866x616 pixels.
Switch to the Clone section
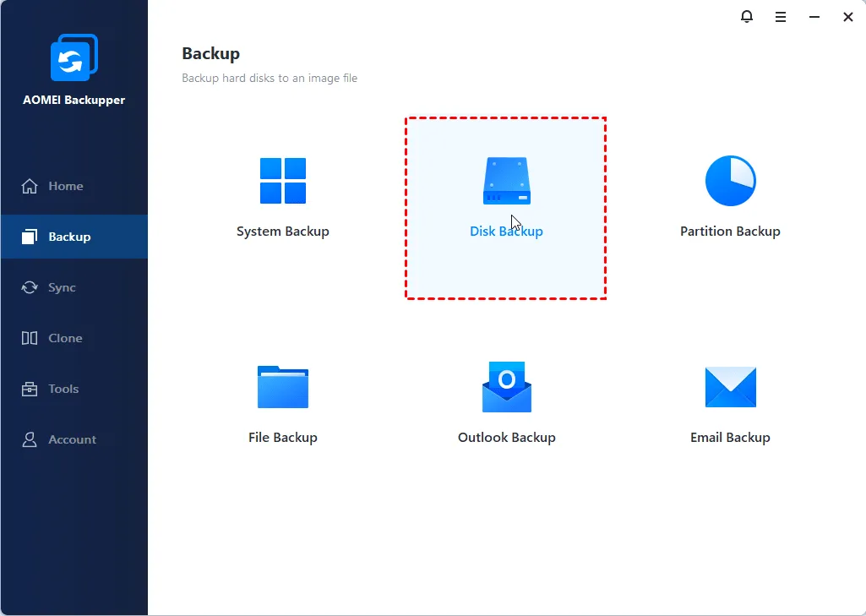(x=65, y=338)
